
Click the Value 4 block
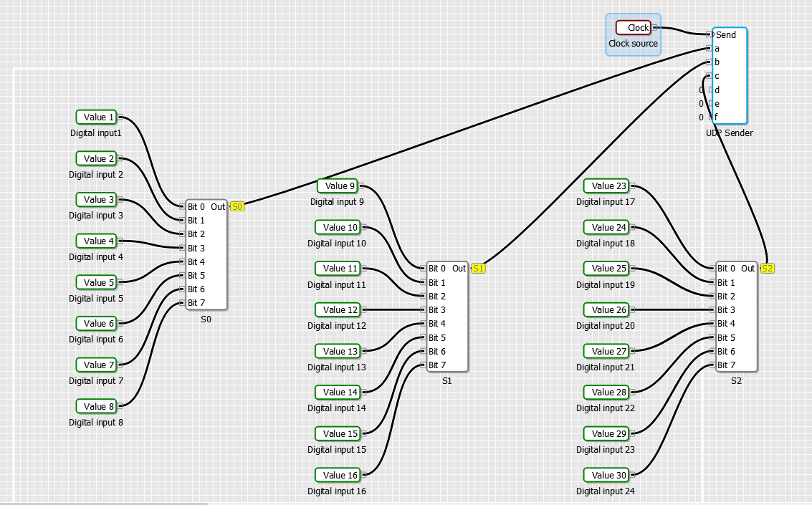click(96, 241)
